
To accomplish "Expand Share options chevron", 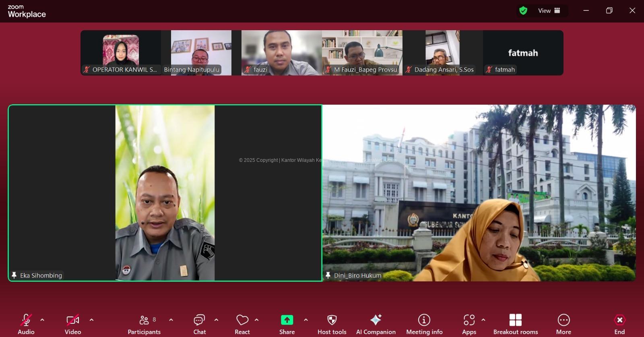I will click(x=306, y=320).
